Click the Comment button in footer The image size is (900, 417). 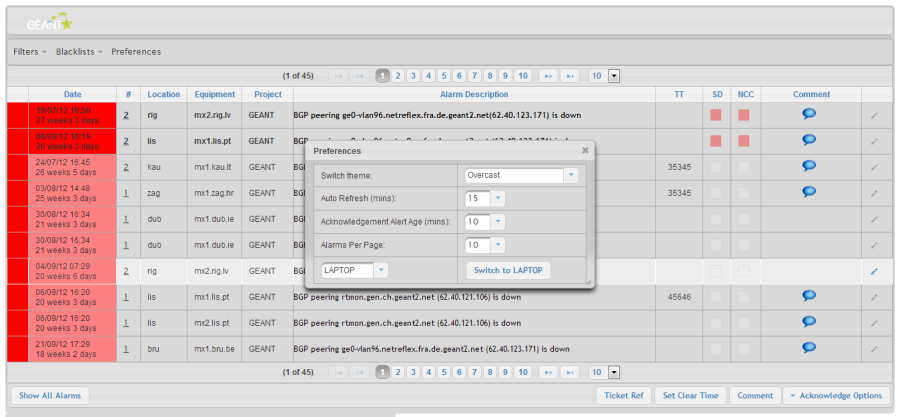pyautogui.click(x=755, y=395)
